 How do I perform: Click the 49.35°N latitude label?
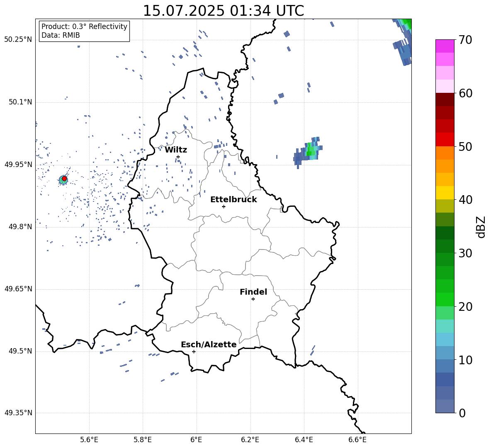point(18,413)
